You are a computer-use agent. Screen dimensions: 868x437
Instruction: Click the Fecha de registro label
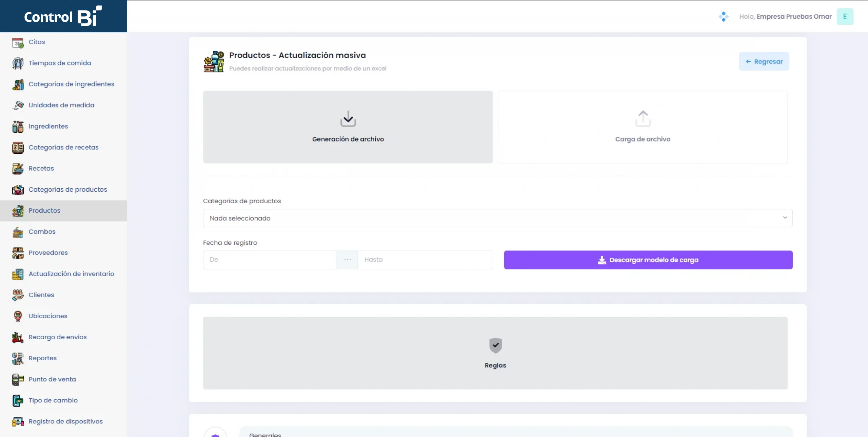coord(230,243)
